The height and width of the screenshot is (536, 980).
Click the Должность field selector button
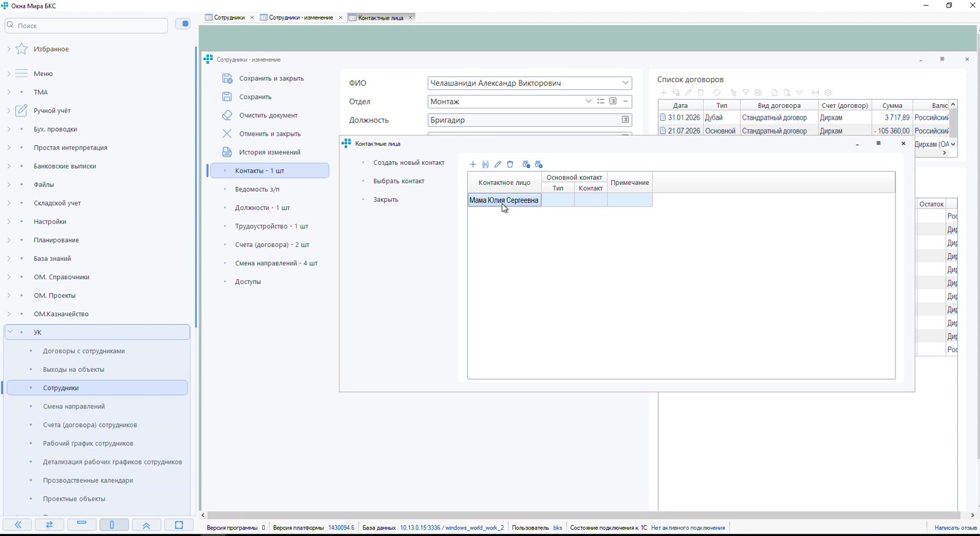click(x=625, y=120)
